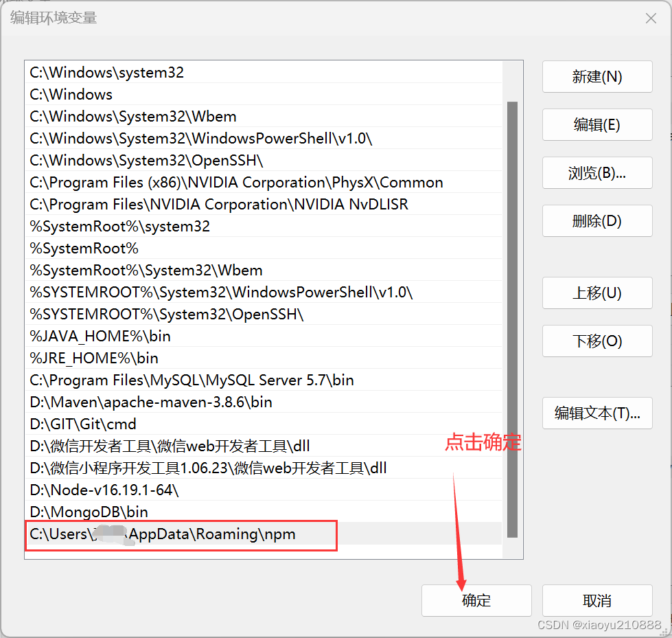Close the 编辑环境变量 dialog

(651, 18)
